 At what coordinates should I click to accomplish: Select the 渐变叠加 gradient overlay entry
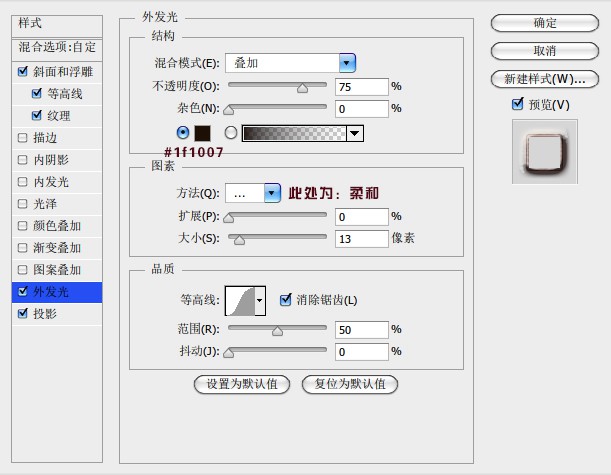tap(57, 248)
